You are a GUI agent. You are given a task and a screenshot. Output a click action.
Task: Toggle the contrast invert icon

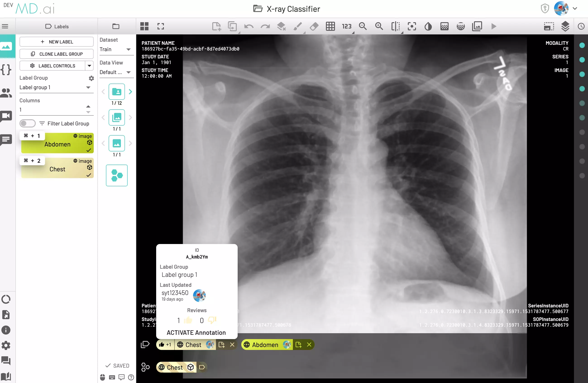428,26
